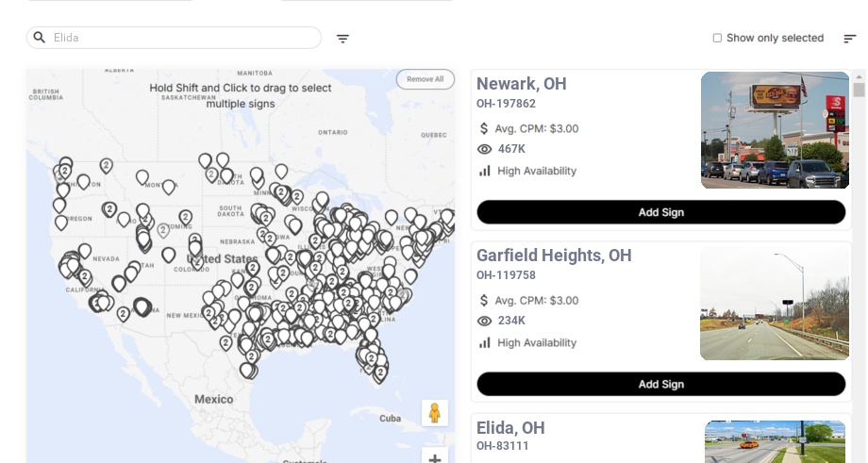The height and width of the screenshot is (463, 868).
Task: Click Garfield Heights availability bars icon
Action: (485, 342)
